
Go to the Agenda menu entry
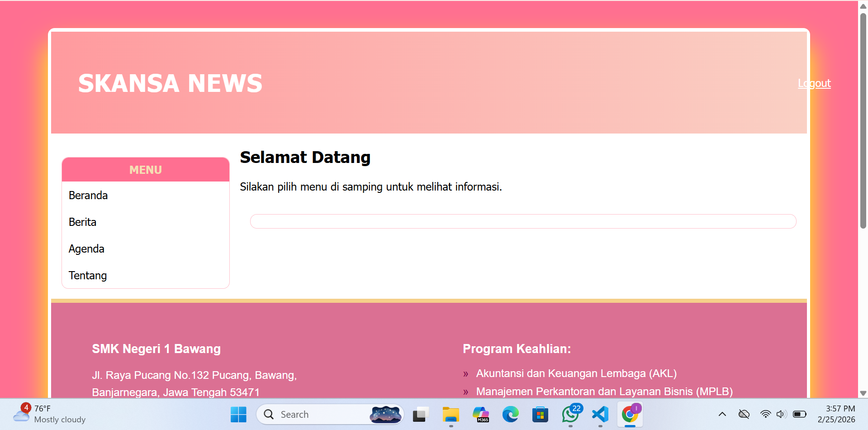coord(86,249)
